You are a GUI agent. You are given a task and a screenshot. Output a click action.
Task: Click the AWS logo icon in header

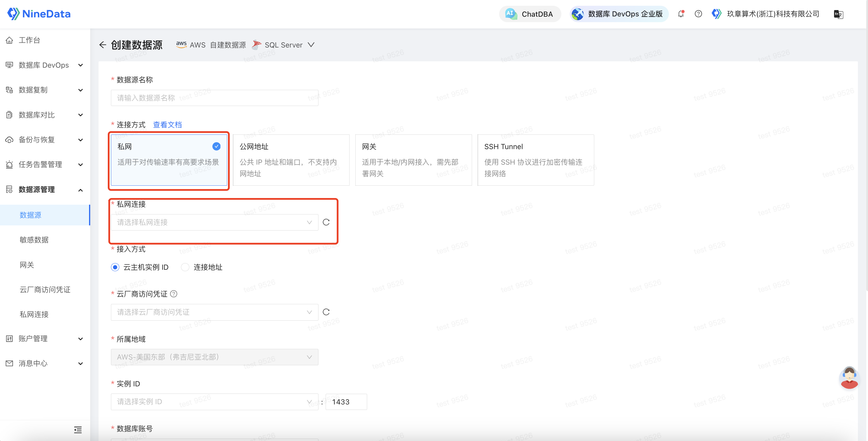point(181,44)
